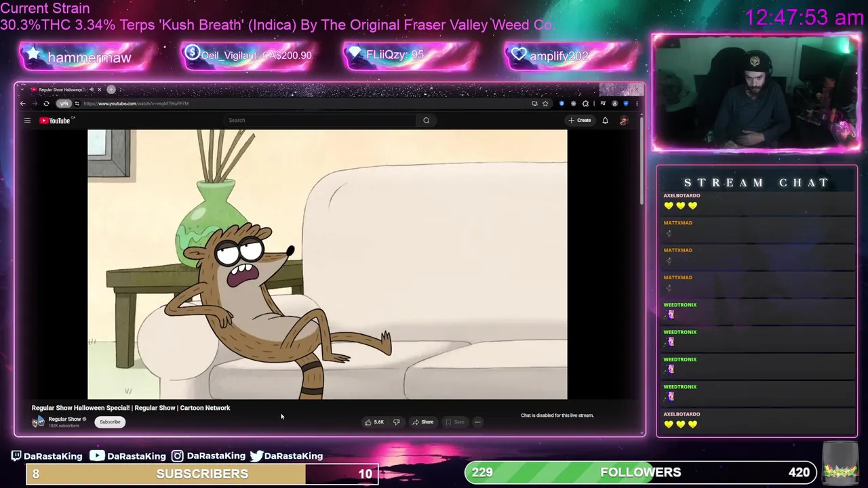Click the 182K subscribers count text
The height and width of the screenshot is (488, 868).
pyautogui.click(x=64, y=426)
